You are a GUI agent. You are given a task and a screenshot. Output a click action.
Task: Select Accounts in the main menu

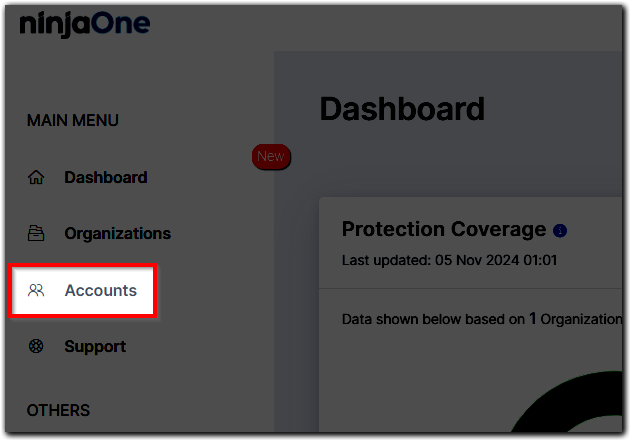100,291
